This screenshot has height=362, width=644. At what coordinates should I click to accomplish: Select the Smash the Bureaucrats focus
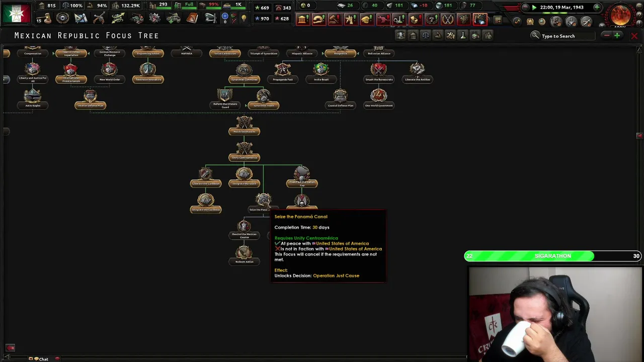pos(379,73)
